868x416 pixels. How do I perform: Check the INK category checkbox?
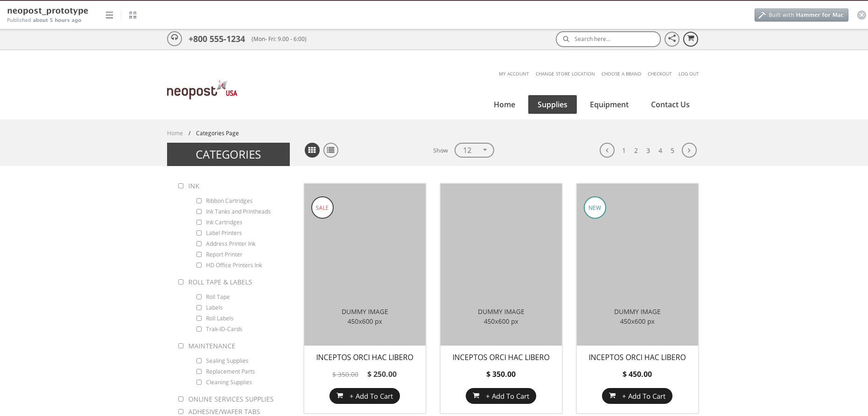(x=181, y=186)
